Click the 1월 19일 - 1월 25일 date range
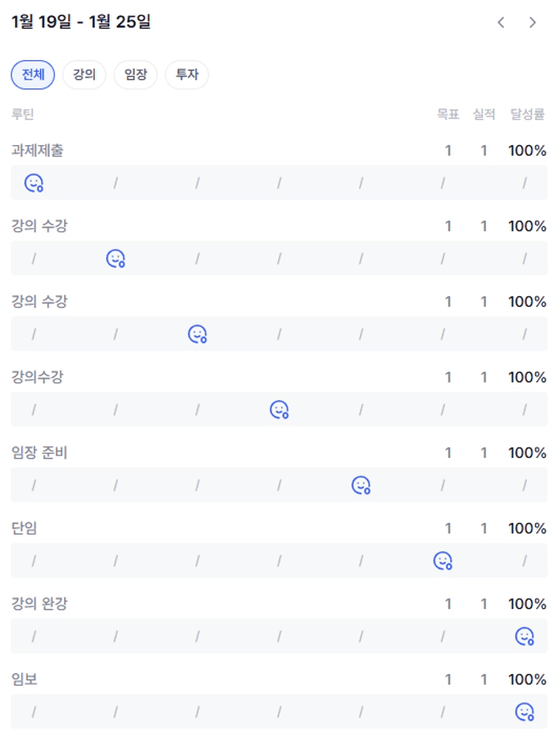The height and width of the screenshot is (738, 560). (81, 22)
